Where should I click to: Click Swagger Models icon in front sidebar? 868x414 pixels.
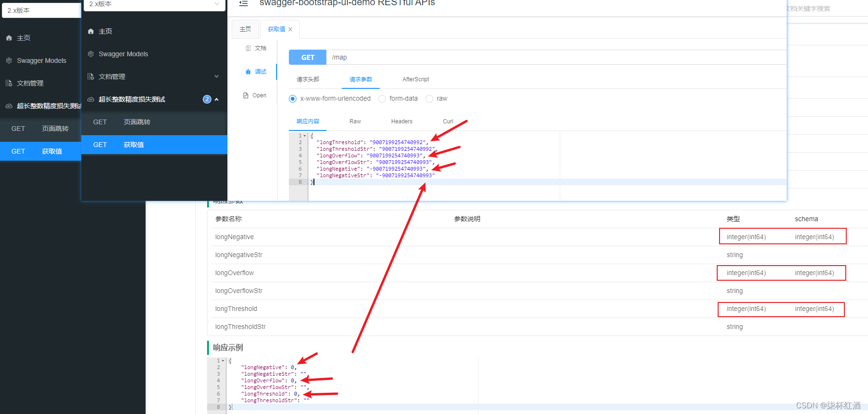click(x=91, y=54)
